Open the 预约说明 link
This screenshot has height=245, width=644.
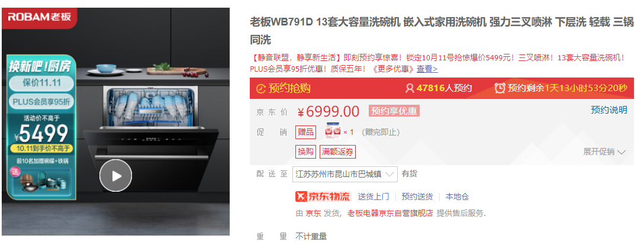click(608, 110)
